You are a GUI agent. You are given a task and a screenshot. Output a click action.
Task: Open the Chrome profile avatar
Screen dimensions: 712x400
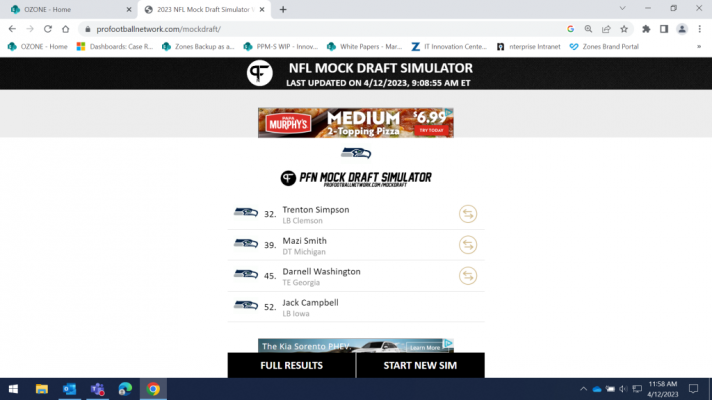coord(682,29)
